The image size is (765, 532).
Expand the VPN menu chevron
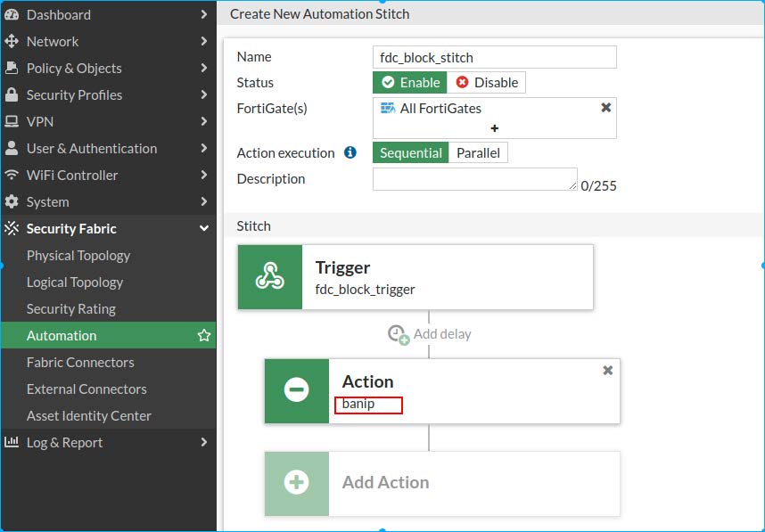[x=204, y=121]
